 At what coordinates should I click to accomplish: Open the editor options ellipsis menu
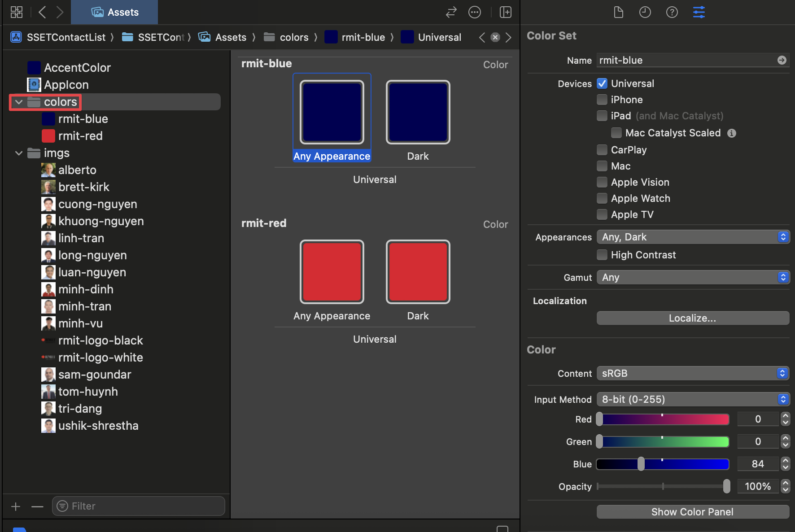[x=475, y=12]
